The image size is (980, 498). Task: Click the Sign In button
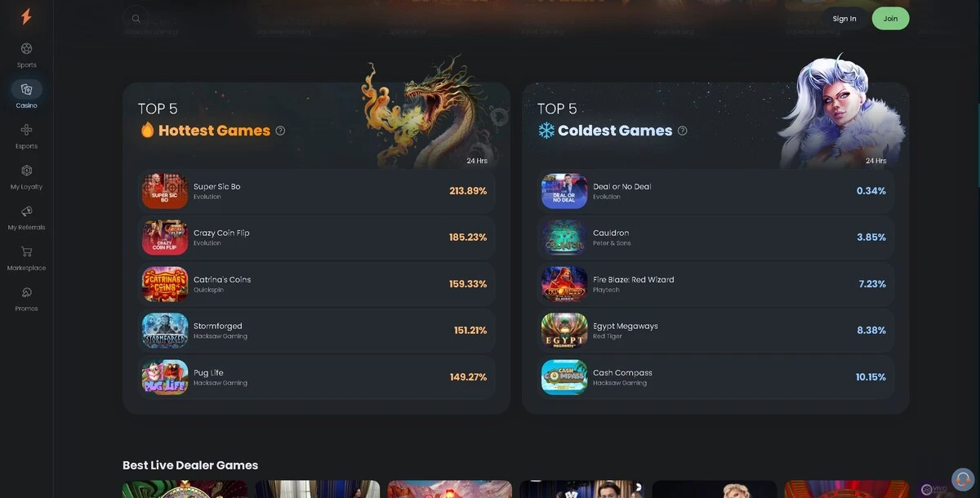844,18
